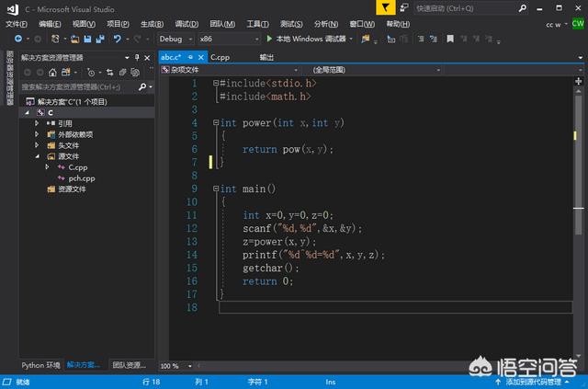Collapse the power function outline toggle

(216, 122)
